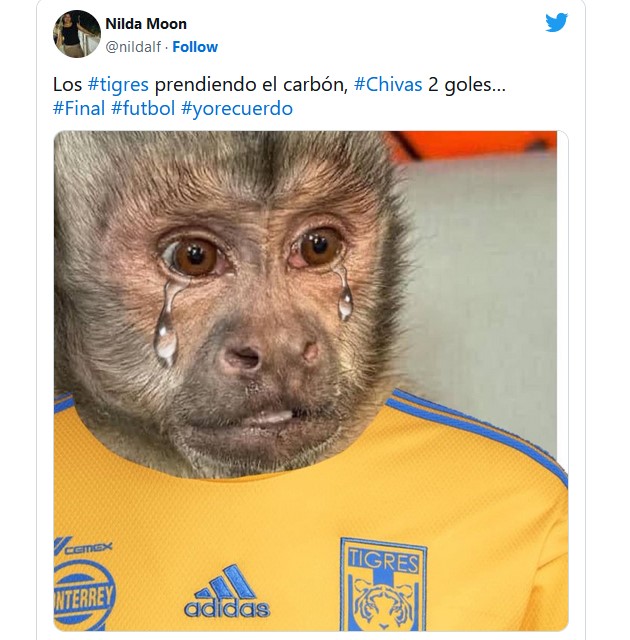Viewport: 630px width, 640px height.
Task: Open the #Final hashtag
Action: pyautogui.click(x=79, y=109)
